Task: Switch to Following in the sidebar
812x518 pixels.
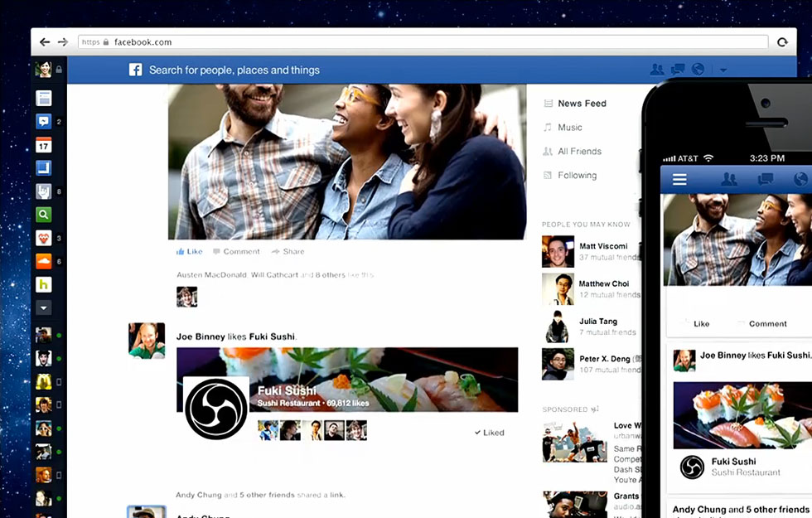Action: point(580,175)
